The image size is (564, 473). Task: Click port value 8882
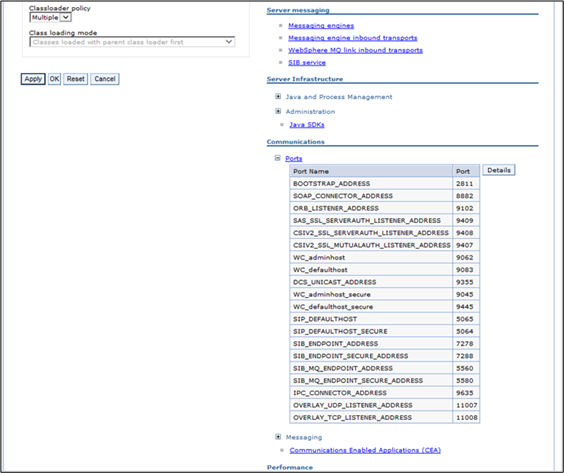click(464, 196)
